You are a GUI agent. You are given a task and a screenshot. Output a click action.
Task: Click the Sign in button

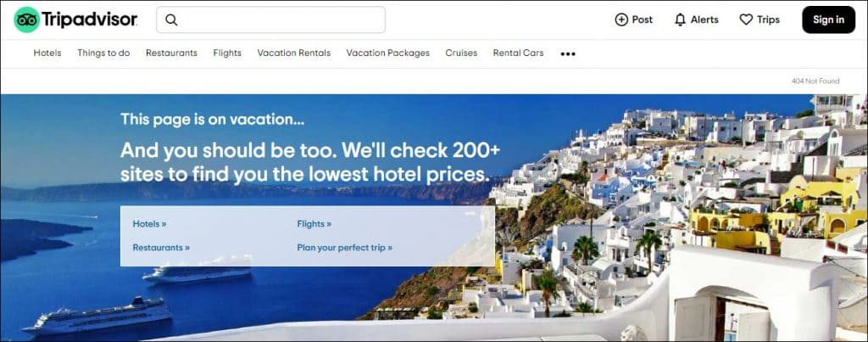coord(829,20)
